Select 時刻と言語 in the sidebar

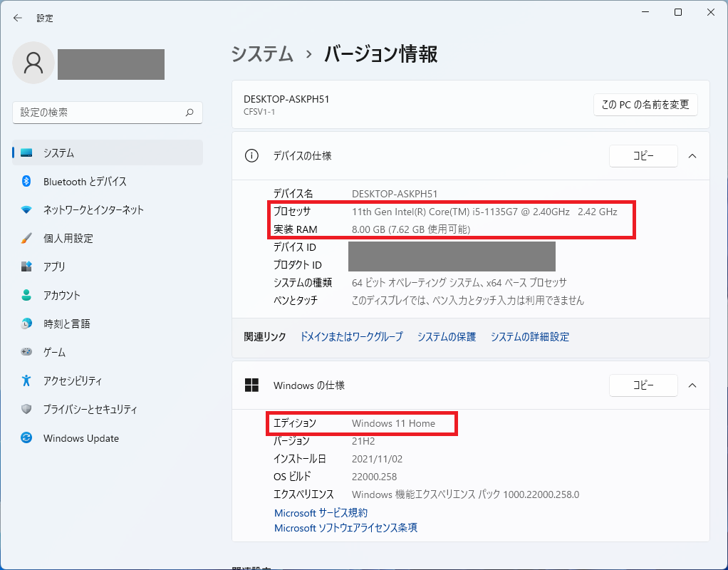(66, 324)
